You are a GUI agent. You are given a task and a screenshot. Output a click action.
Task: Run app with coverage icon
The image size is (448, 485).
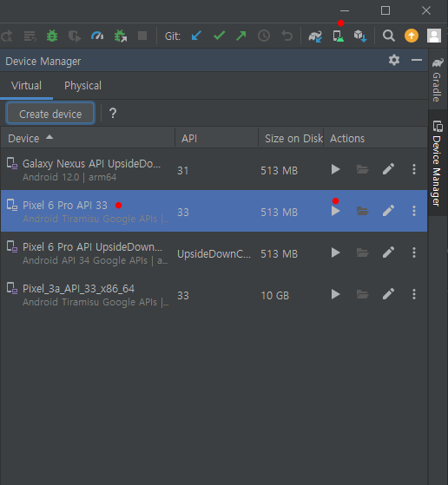(x=75, y=36)
